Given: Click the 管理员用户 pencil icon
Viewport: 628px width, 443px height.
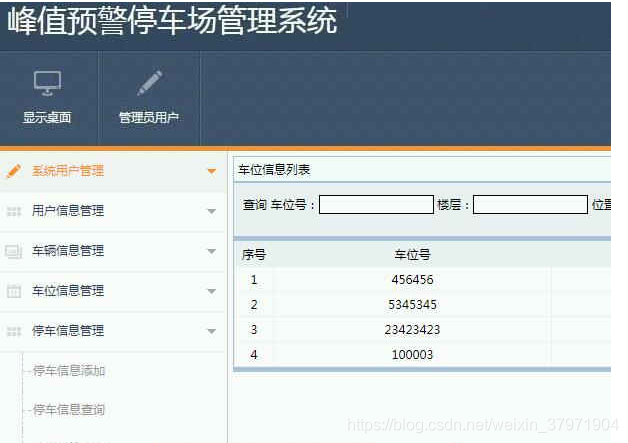Looking at the screenshot, I should (149, 83).
